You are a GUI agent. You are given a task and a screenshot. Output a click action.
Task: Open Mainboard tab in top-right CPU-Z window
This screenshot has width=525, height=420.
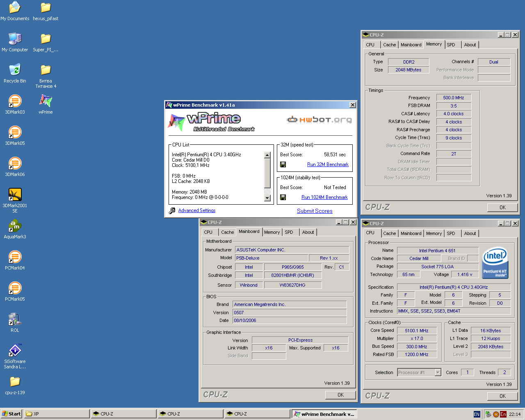click(411, 45)
